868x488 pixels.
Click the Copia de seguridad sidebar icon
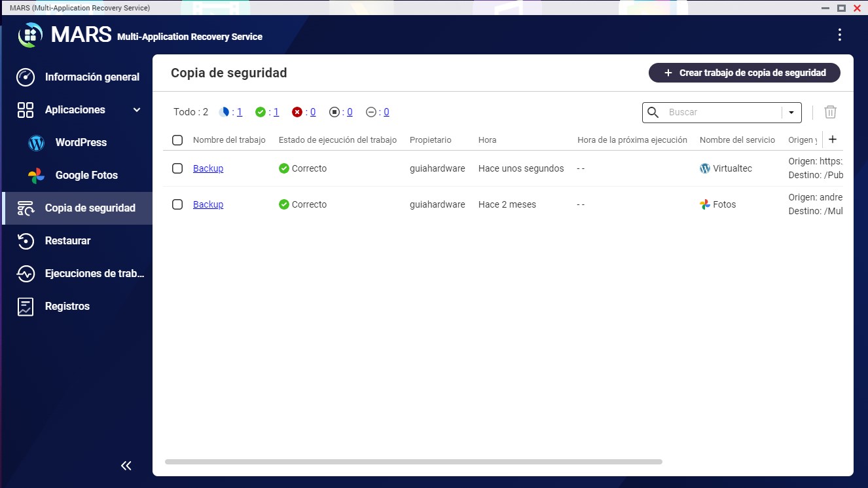pos(26,208)
